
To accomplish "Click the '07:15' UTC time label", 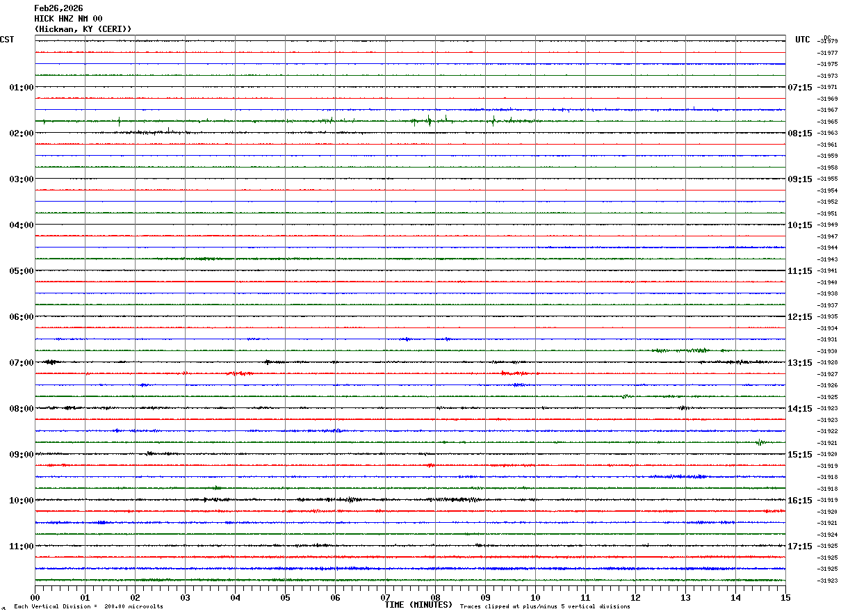I will 800,88.
